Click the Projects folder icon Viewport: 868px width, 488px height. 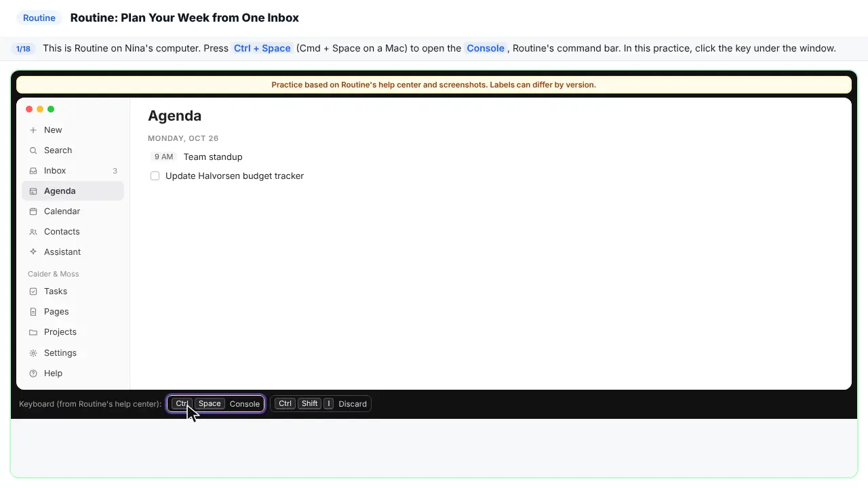tap(33, 332)
